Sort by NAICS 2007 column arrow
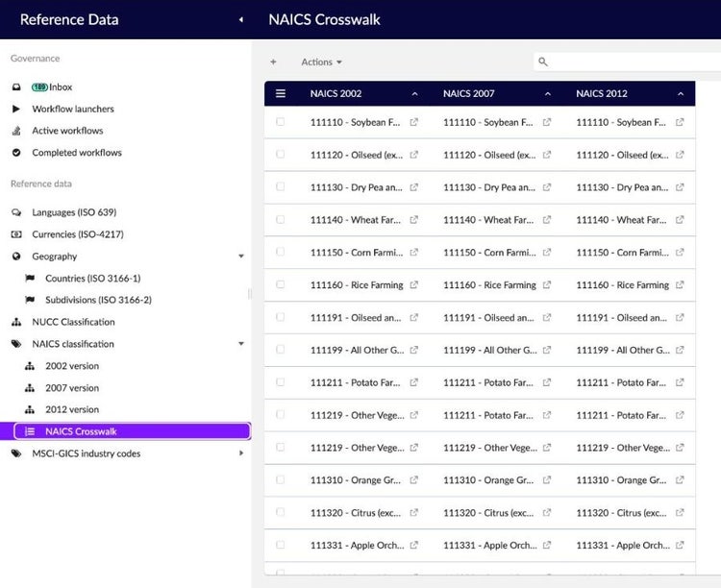 pyautogui.click(x=548, y=94)
